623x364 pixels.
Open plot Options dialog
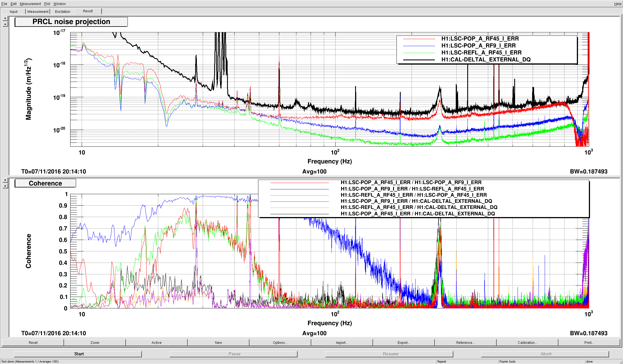(280, 342)
